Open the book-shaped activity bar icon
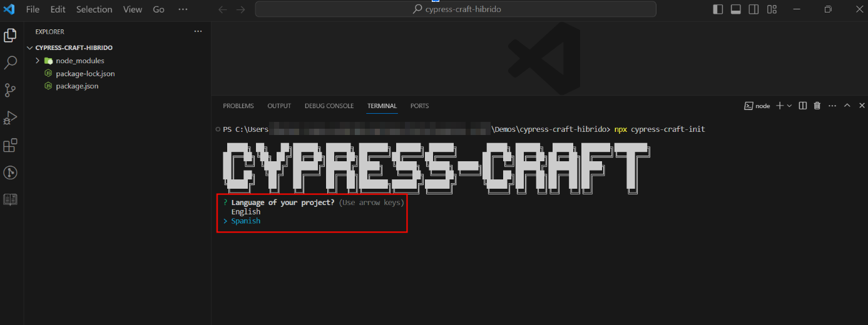This screenshot has height=325, width=868. click(x=10, y=200)
